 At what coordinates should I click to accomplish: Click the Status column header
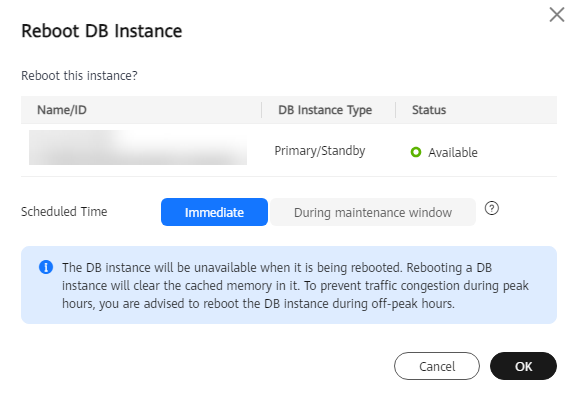pos(429,110)
